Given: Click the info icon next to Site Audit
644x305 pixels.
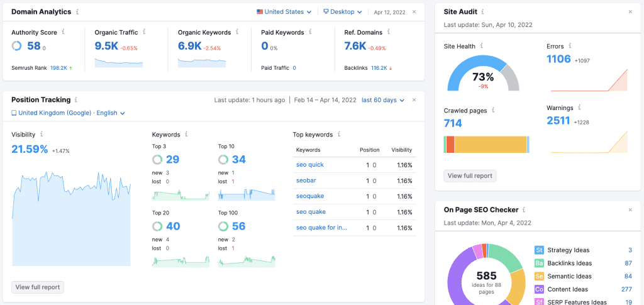Looking at the screenshot, I should point(483,12).
